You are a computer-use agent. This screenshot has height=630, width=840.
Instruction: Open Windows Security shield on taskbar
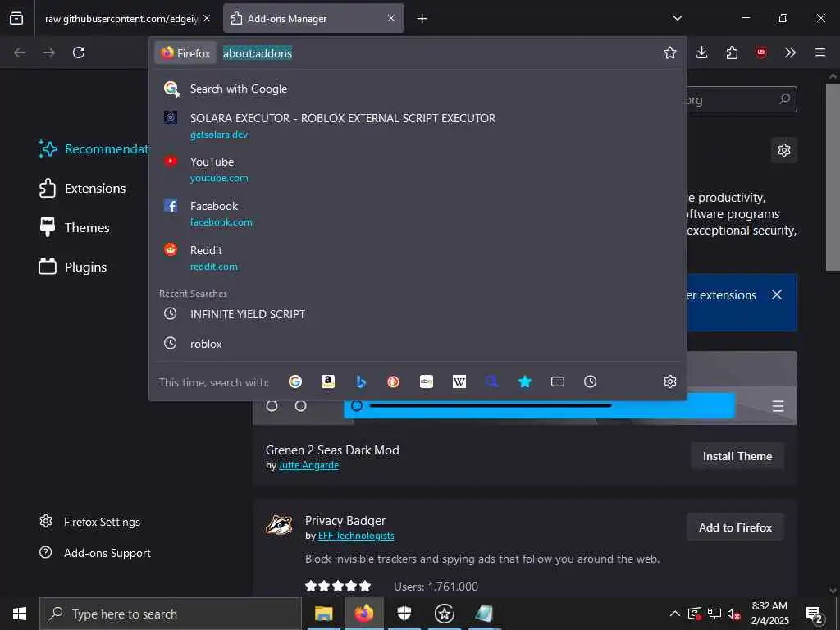404,614
